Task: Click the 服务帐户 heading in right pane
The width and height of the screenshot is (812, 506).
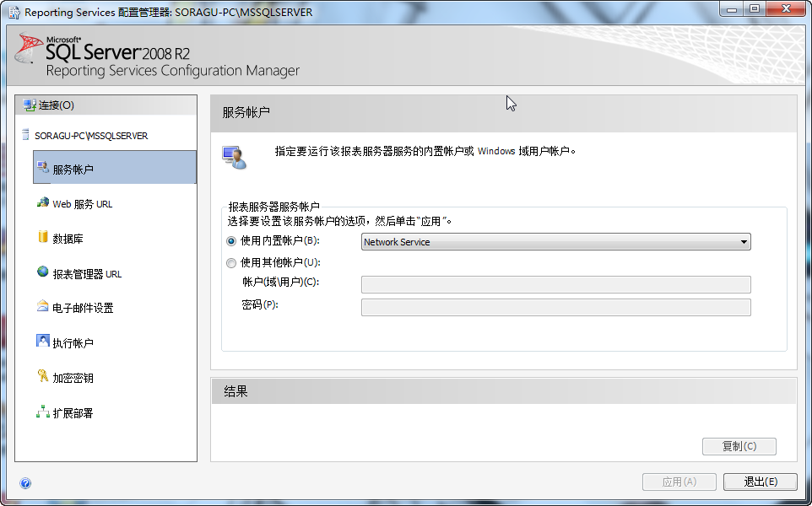Action: pos(246,112)
